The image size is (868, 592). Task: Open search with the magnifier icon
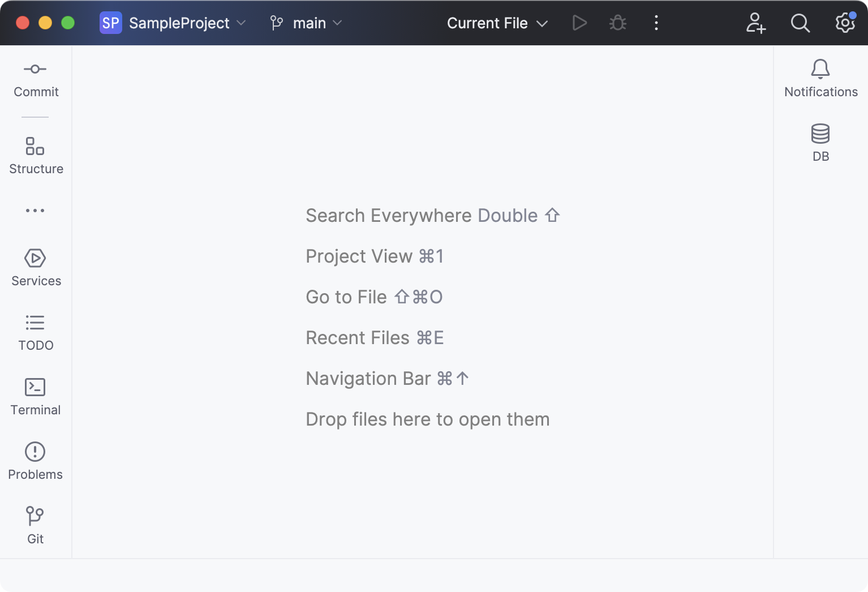coord(800,23)
